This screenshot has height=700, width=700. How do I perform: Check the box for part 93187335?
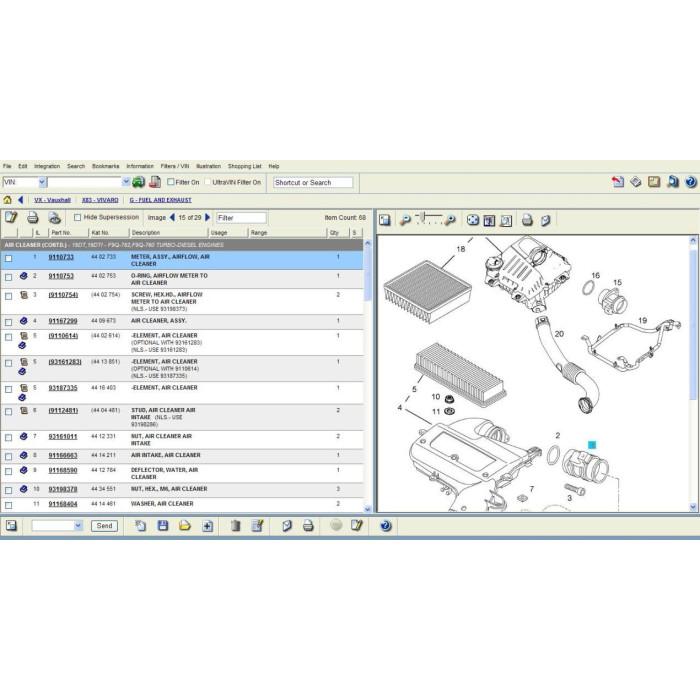(x=8, y=389)
